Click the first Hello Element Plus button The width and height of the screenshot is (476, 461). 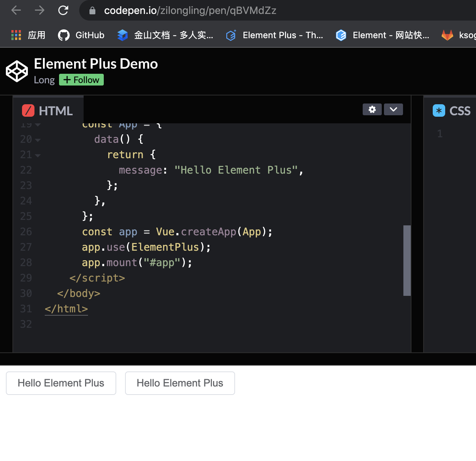tap(61, 383)
